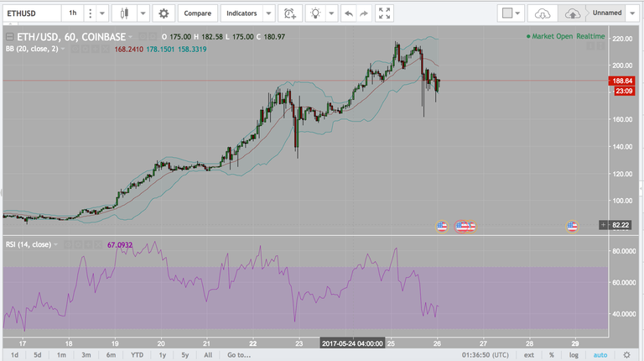Load chart layout cloud download icon
644x361 pixels.
(543, 13)
